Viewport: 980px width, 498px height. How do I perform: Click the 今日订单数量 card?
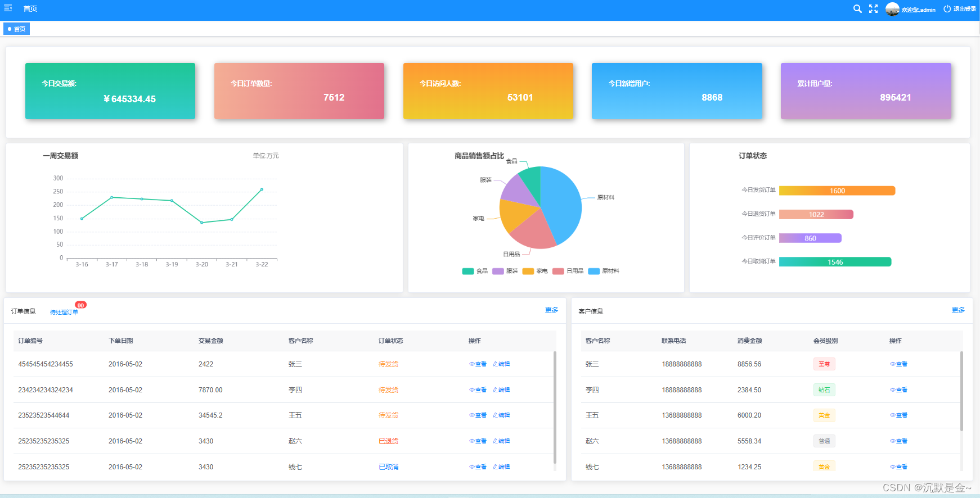click(299, 91)
